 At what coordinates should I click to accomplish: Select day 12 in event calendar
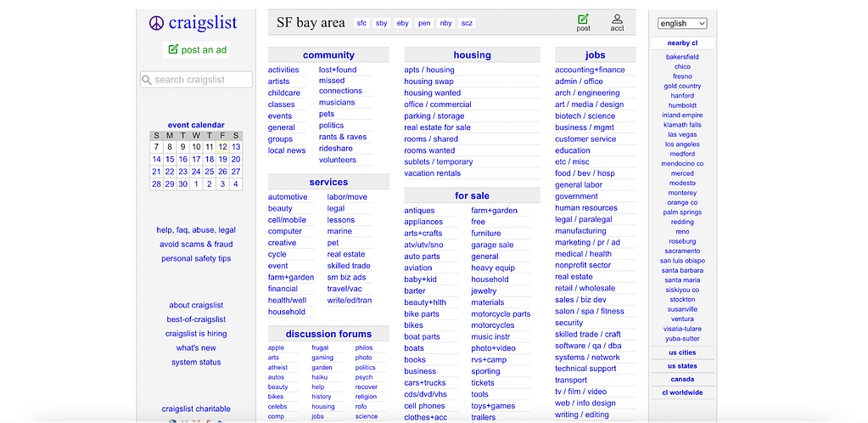coord(222,147)
